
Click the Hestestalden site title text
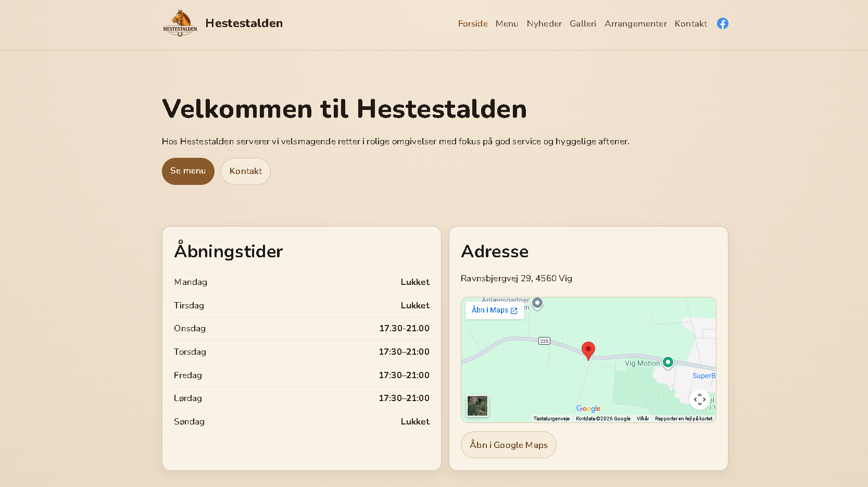(244, 23)
